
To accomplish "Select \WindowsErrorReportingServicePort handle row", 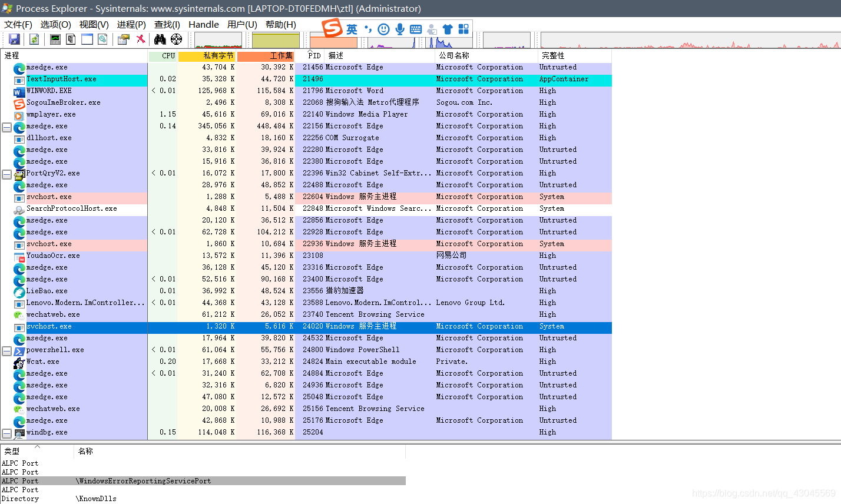I will pyautogui.click(x=203, y=481).
